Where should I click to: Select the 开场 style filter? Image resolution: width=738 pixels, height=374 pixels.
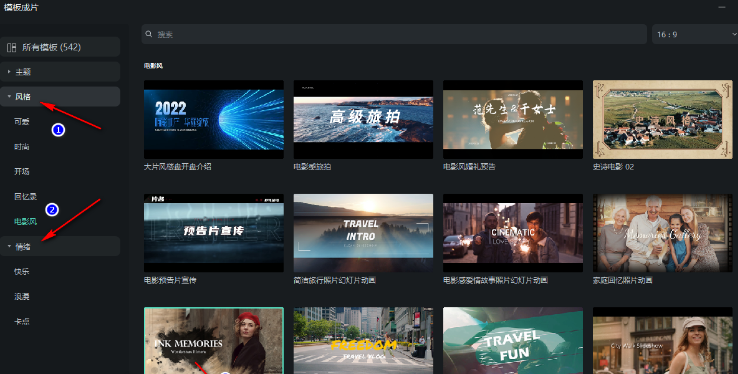[x=22, y=171]
